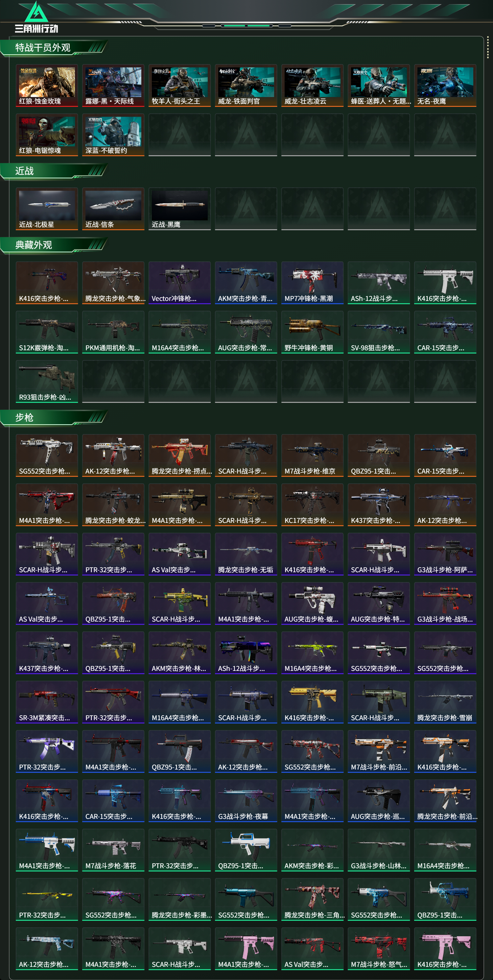The width and height of the screenshot is (493, 980).
Task: Choose the 无名-夜鹰 operator skin
Action: pos(445,86)
